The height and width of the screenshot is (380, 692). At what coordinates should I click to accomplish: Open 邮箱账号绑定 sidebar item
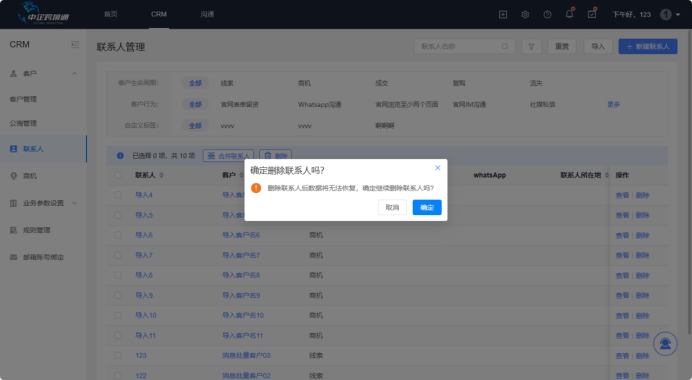(x=43, y=257)
